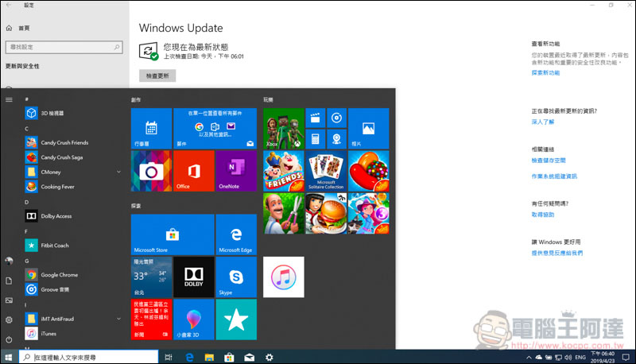Open the Cooking Fever burger tile
Screen dimensions: 636x364
coord(326,213)
